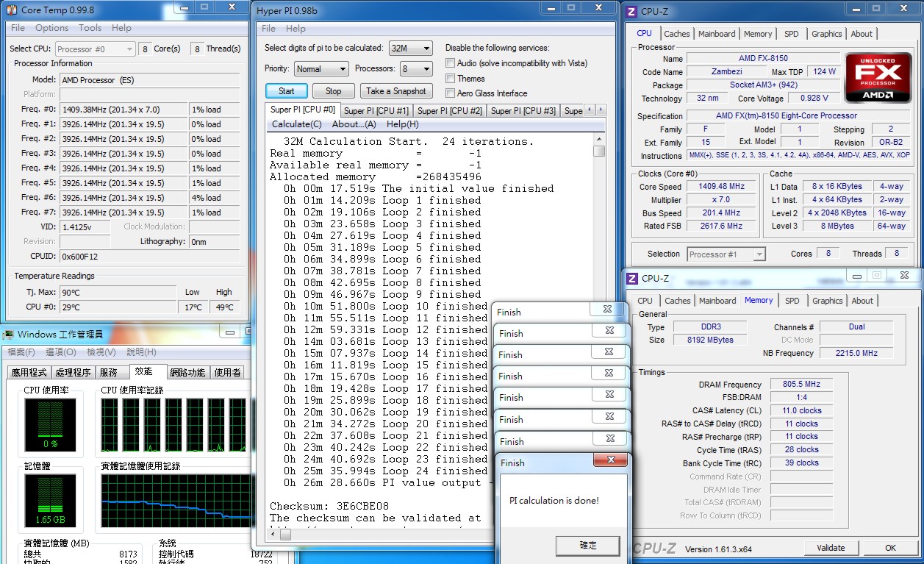Open the Graphics tab in top CPU-Z window
This screenshot has width=924, height=564.
pos(827,34)
